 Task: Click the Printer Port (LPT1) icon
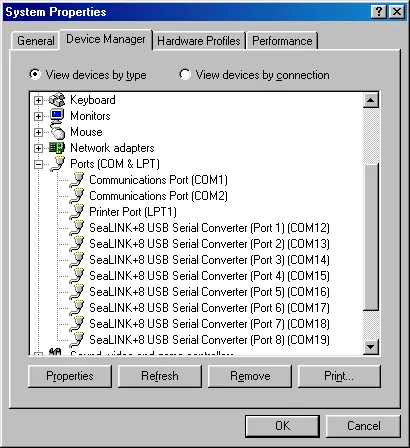click(x=77, y=212)
